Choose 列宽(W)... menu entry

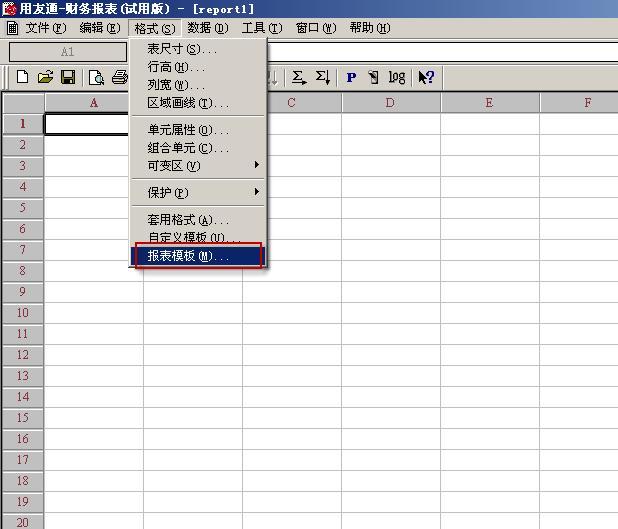tap(198, 85)
